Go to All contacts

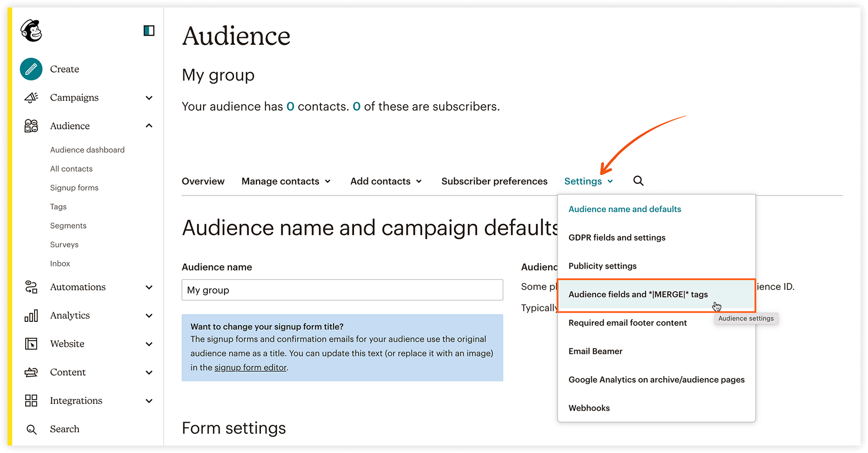click(71, 169)
